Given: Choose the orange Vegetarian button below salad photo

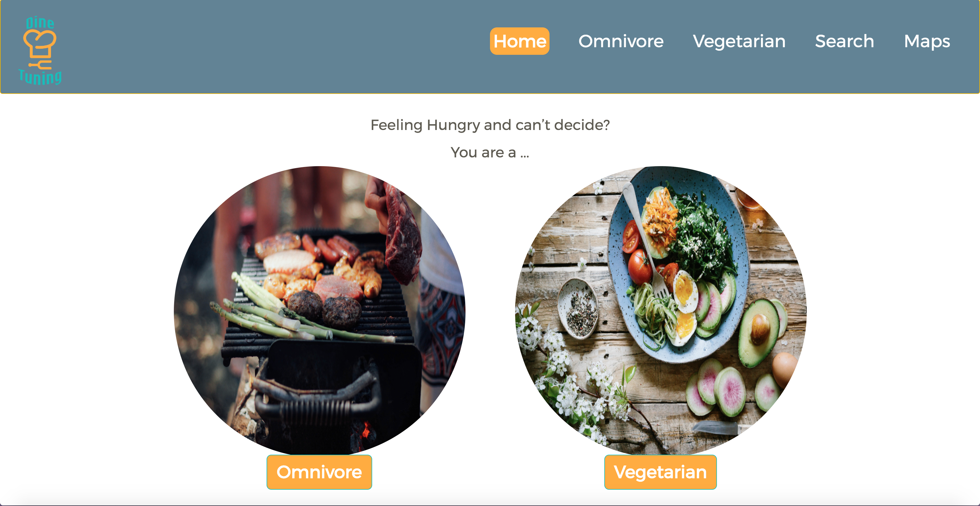Looking at the screenshot, I should (660, 472).
